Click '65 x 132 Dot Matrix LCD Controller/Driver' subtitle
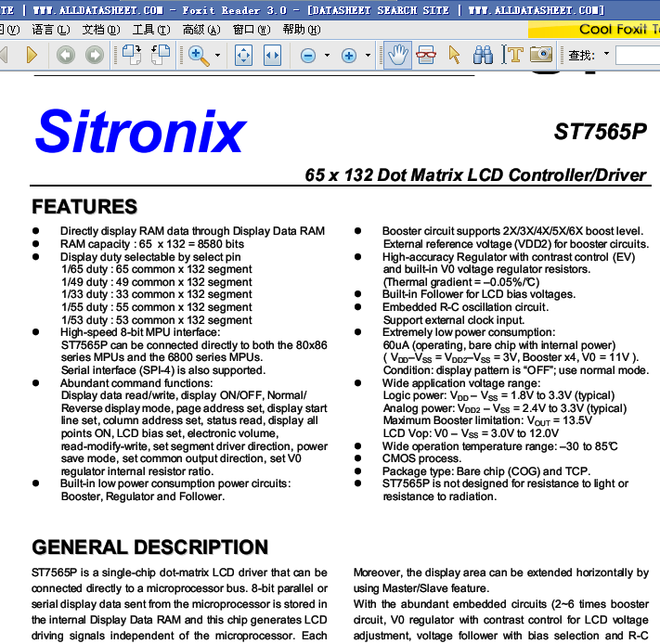660x644 pixels. coord(475,174)
